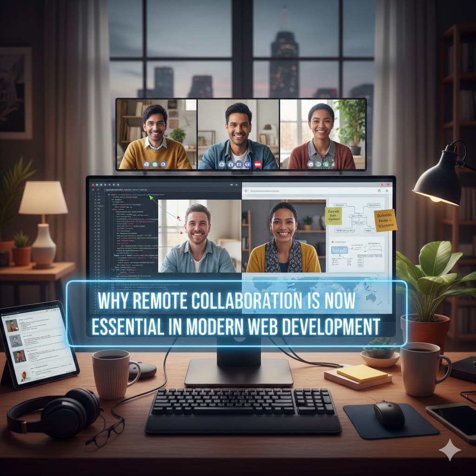Select the woman in yellow cardigan video

(x=283, y=236)
